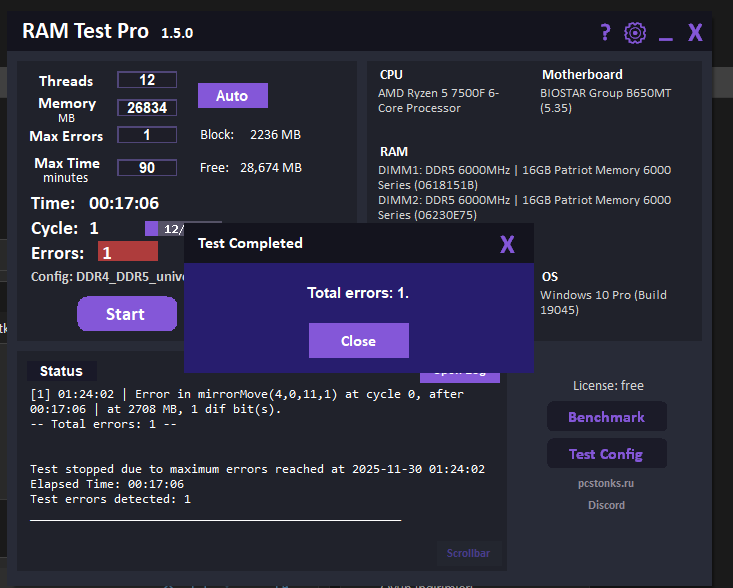
Task: Select 'Test errors detected: 1' log entry
Action: (110, 499)
